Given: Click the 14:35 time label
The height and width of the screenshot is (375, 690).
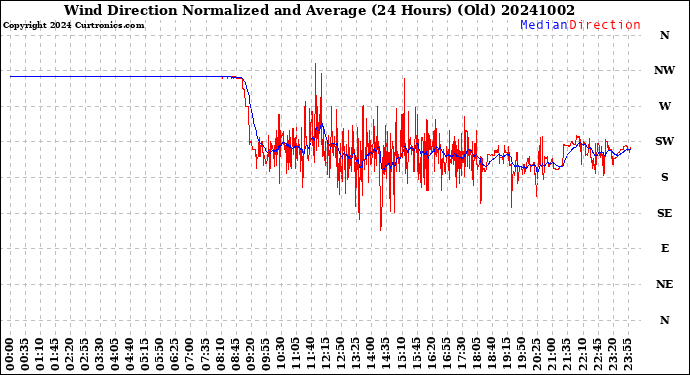Looking at the screenshot, I should click(x=387, y=354).
